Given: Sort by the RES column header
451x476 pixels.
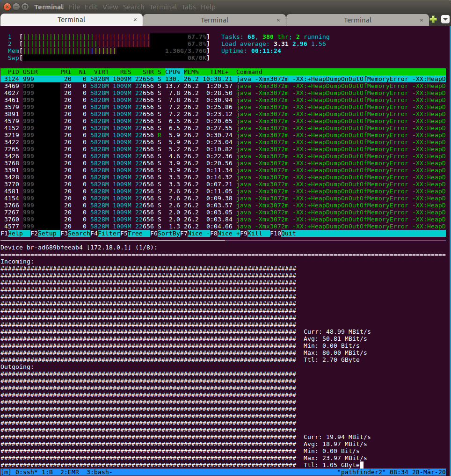Looking at the screenshot, I should (x=126, y=72).
